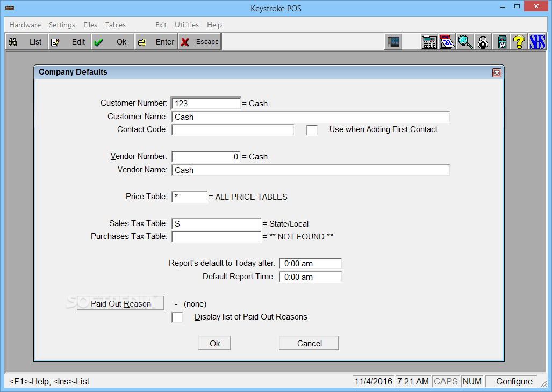Open the calculator icon
The image size is (552, 392).
(x=429, y=42)
